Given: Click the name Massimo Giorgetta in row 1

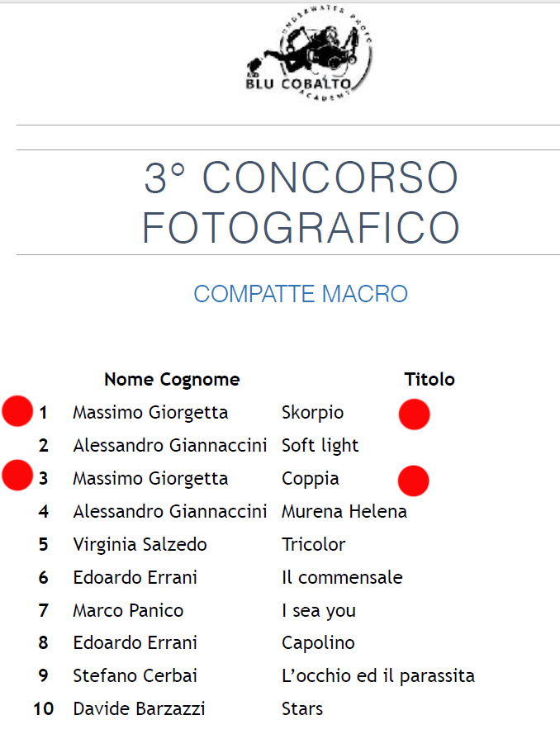Looking at the screenshot, I should pyautogui.click(x=150, y=413).
